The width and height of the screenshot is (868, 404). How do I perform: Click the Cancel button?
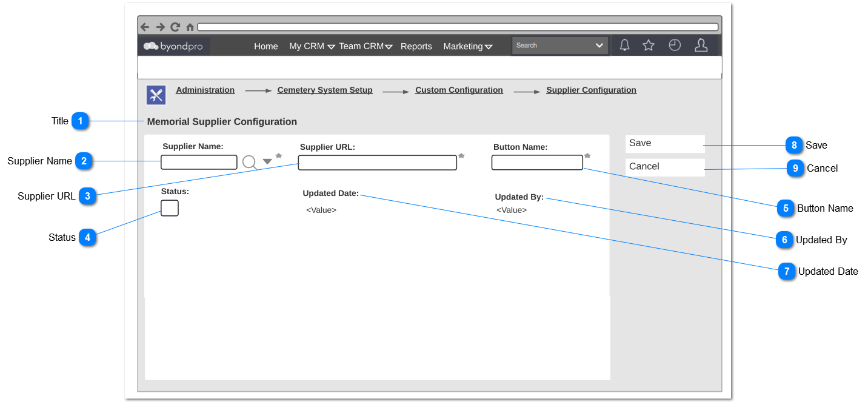pos(665,167)
